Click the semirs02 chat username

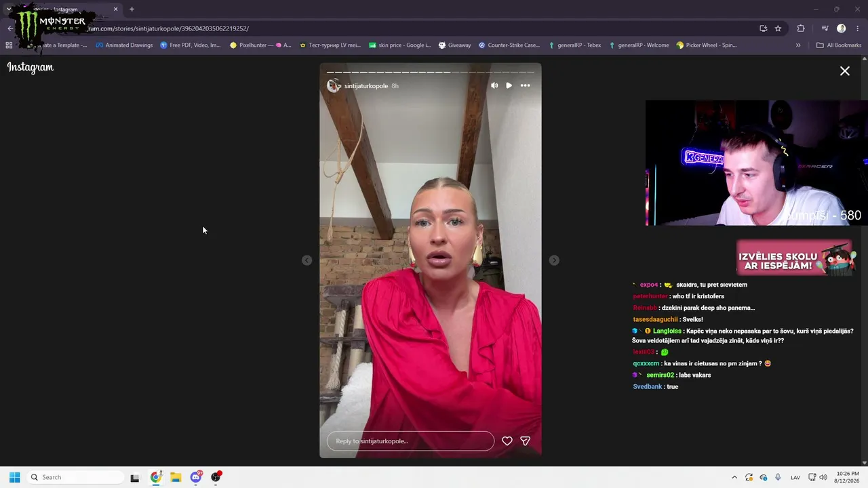660,375
